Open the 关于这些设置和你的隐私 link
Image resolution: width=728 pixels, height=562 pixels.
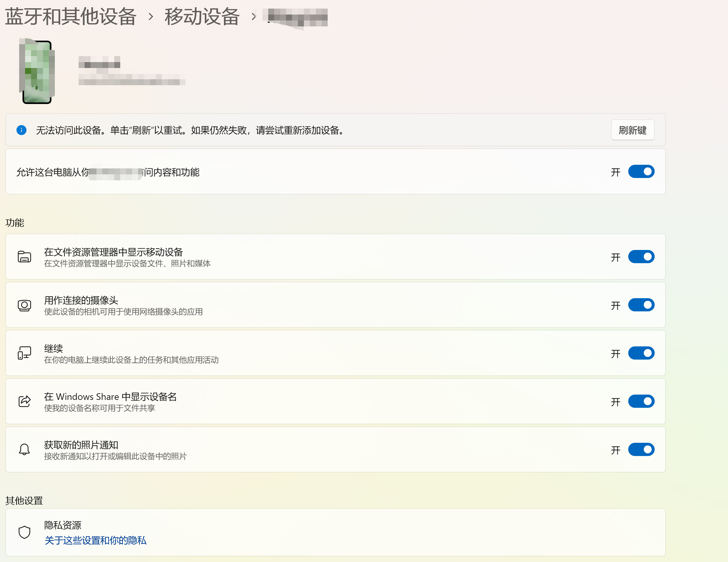click(x=95, y=540)
